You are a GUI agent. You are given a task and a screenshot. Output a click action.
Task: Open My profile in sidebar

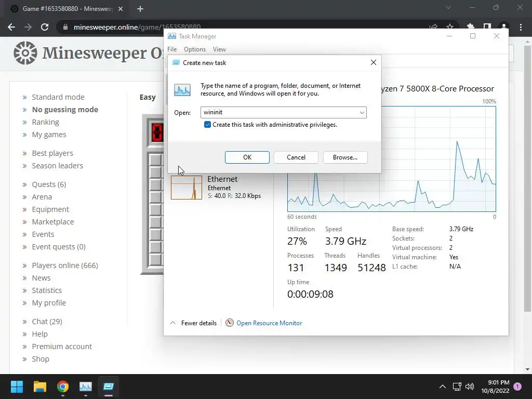49,303
